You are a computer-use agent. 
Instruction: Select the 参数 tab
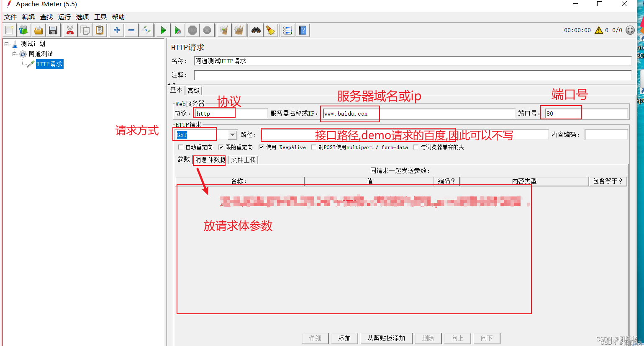[x=184, y=159]
